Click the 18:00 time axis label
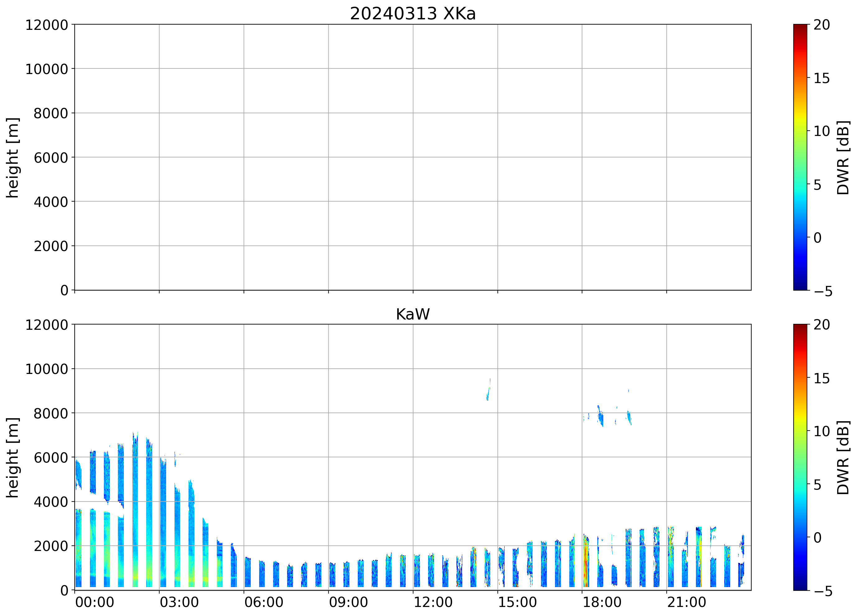The width and height of the screenshot is (858, 616). click(602, 602)
